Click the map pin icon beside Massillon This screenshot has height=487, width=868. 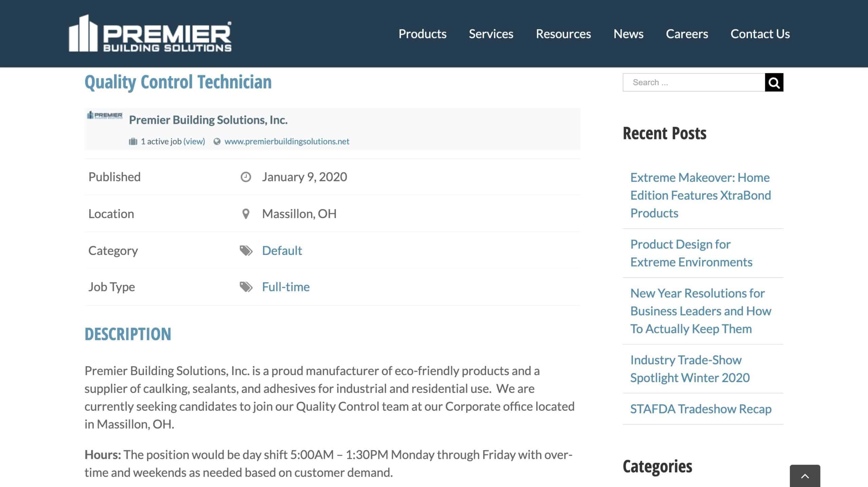[x=246, y=214]
